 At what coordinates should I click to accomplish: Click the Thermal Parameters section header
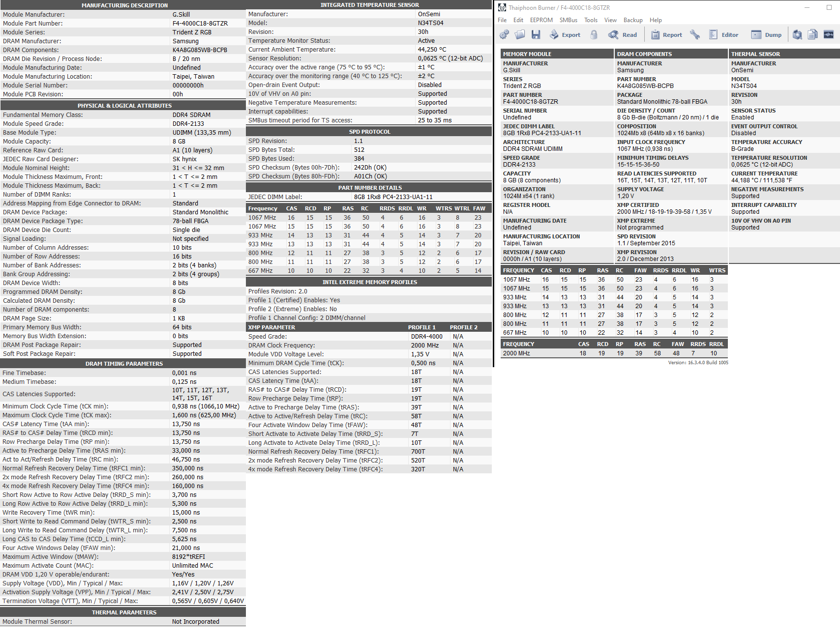[x=123, y=612]
